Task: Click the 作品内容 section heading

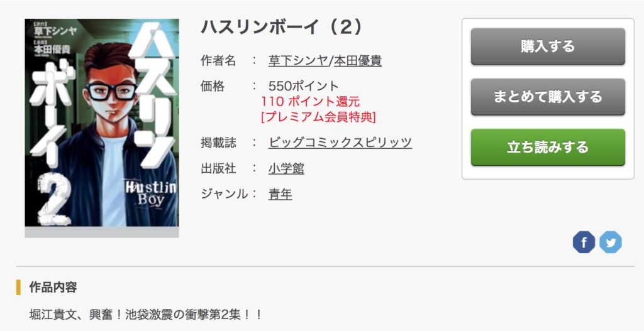Action: [53, 287]
